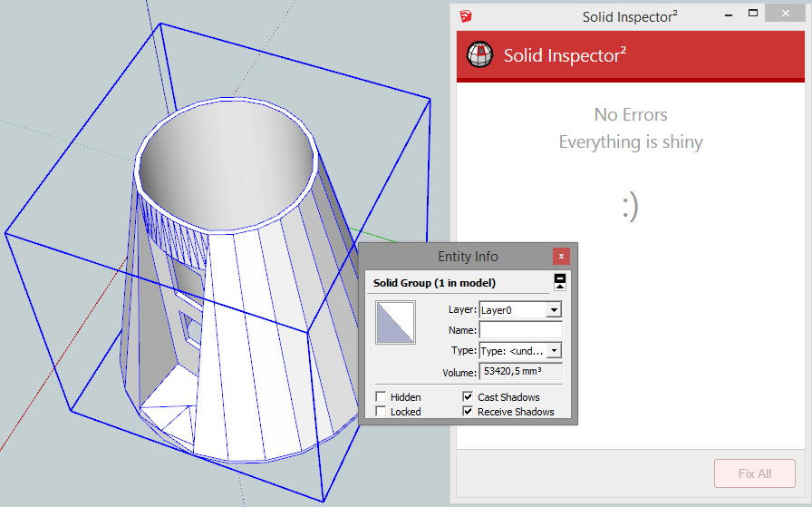Maximize the Solid Inspector window
This screenshot has height=507, width=812.
(753, 15)
